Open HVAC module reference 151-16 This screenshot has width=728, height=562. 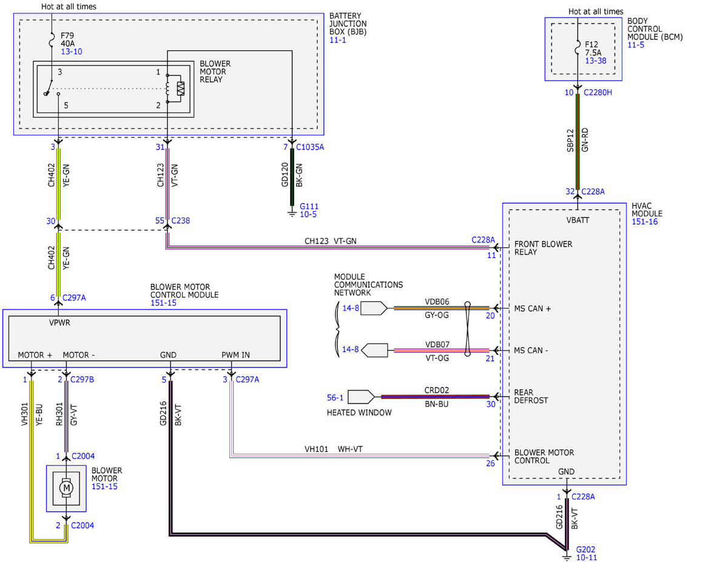[x=644, y=222]
